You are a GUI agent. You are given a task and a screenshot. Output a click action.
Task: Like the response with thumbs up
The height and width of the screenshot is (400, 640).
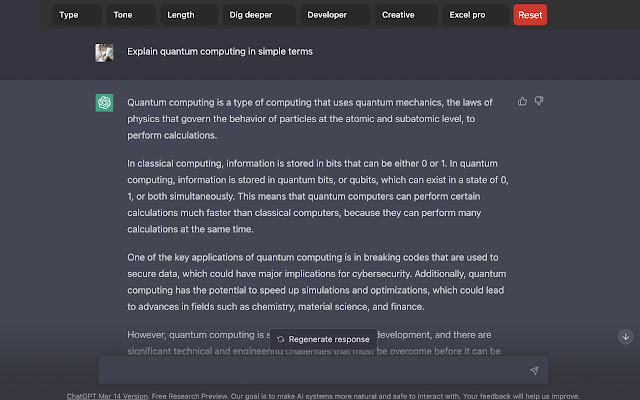[523, 101]
